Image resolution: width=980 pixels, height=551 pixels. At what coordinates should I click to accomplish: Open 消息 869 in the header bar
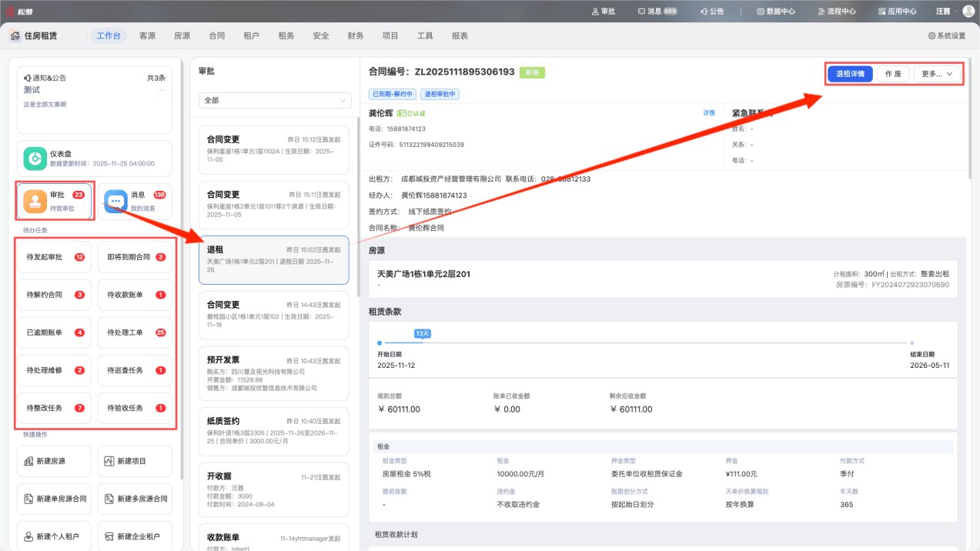point(657,12)
